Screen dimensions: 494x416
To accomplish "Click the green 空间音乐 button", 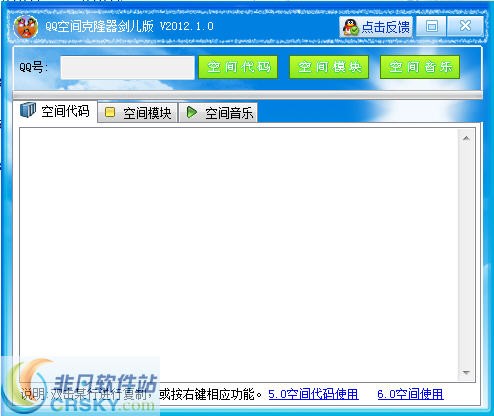I will [x=420, y=67].
